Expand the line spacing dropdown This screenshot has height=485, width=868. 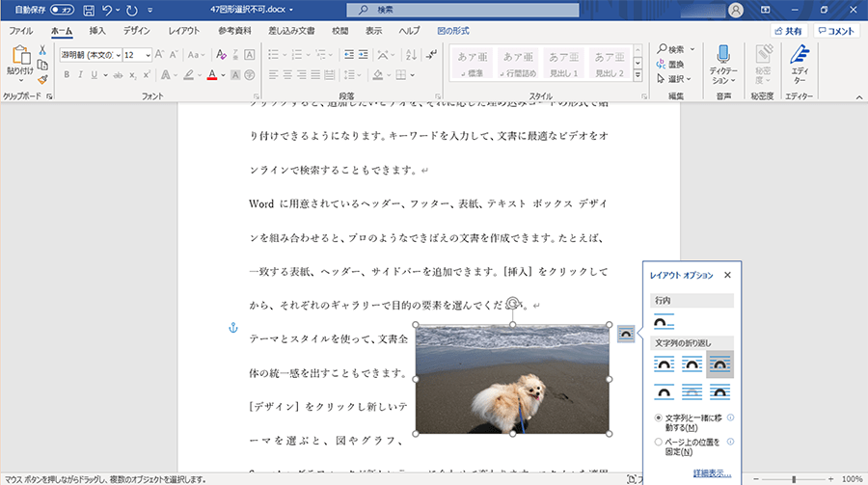(x=361, y=75)
